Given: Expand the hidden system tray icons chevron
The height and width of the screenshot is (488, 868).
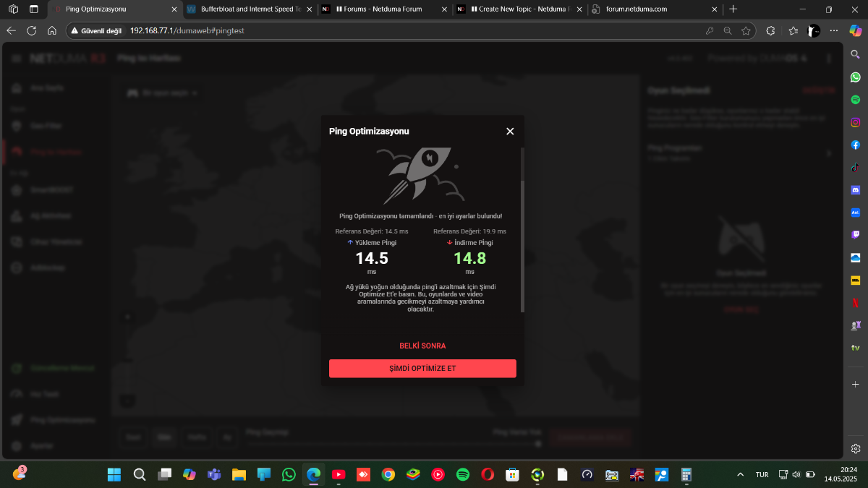Looking at the screenshot, I should (x=740, y=475).
